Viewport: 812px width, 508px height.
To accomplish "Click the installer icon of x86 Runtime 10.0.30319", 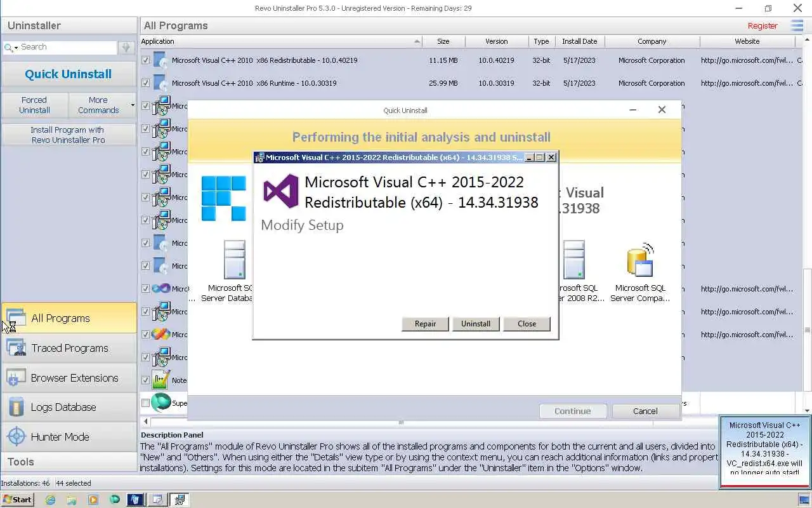I will [x=161, y=83].
